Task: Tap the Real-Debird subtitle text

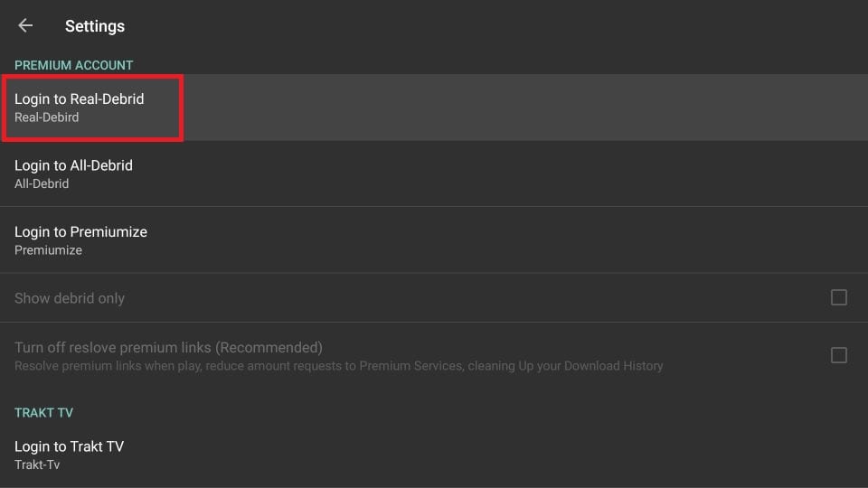Action: pyautogui.click(x=46, y=117)
